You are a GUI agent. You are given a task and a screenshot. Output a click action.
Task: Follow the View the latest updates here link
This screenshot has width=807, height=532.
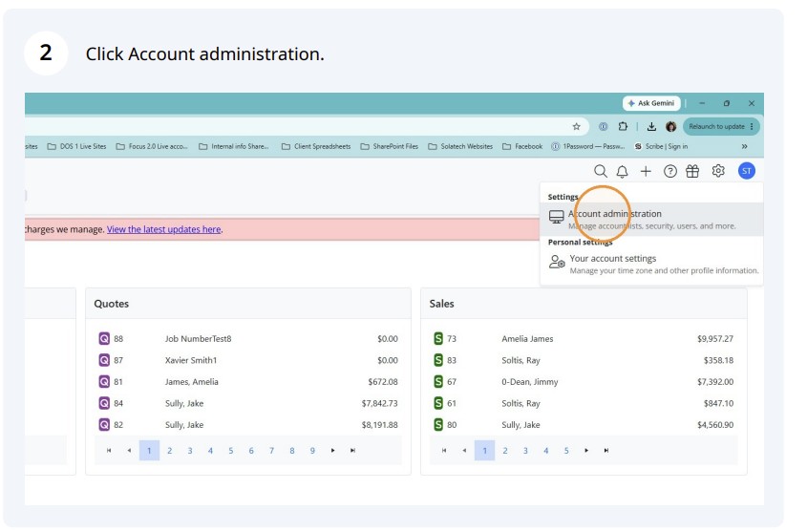coord(163,229)
